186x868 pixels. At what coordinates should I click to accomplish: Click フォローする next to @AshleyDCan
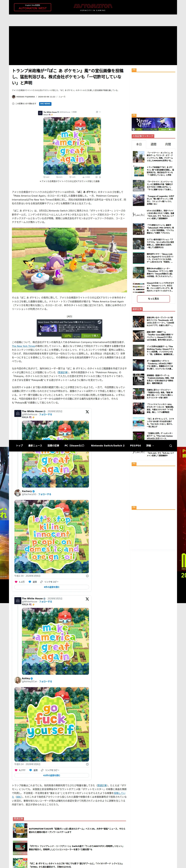(x=46, y=682)
